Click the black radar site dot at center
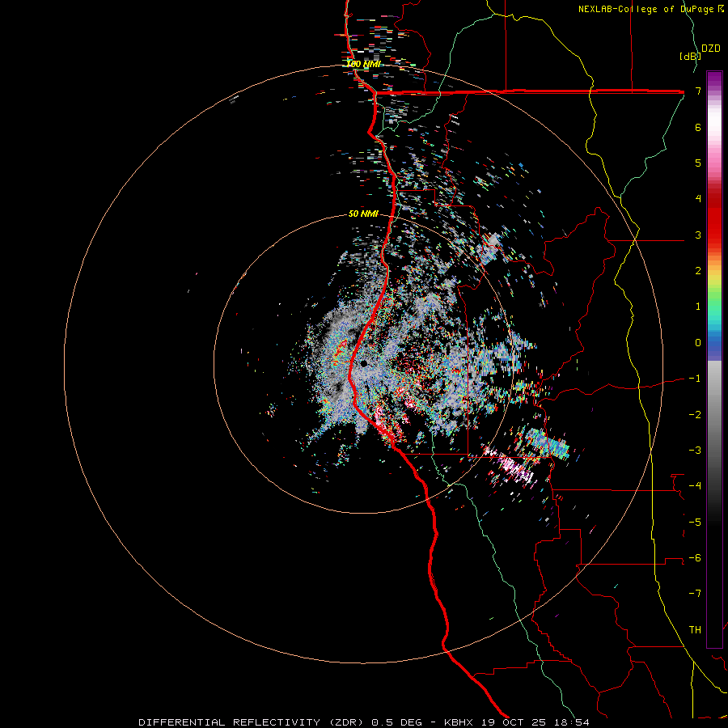This screenshot has height=728, width=728. [364, 363]
